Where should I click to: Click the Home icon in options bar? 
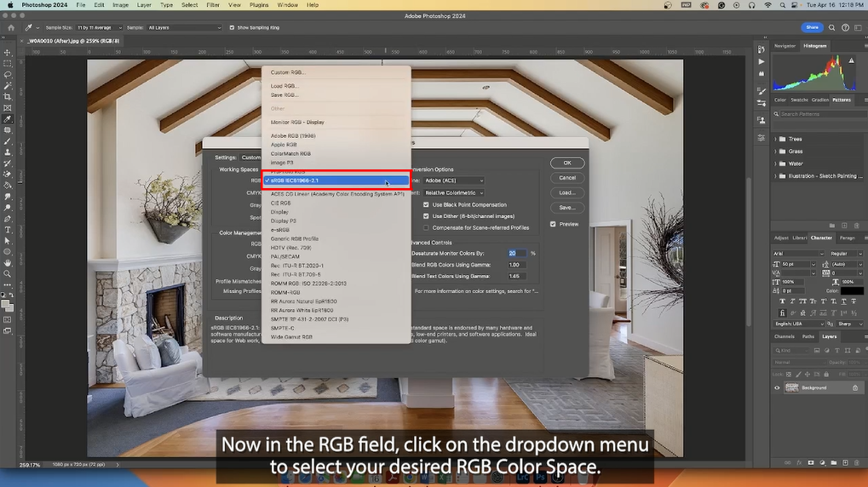[11, 27]
